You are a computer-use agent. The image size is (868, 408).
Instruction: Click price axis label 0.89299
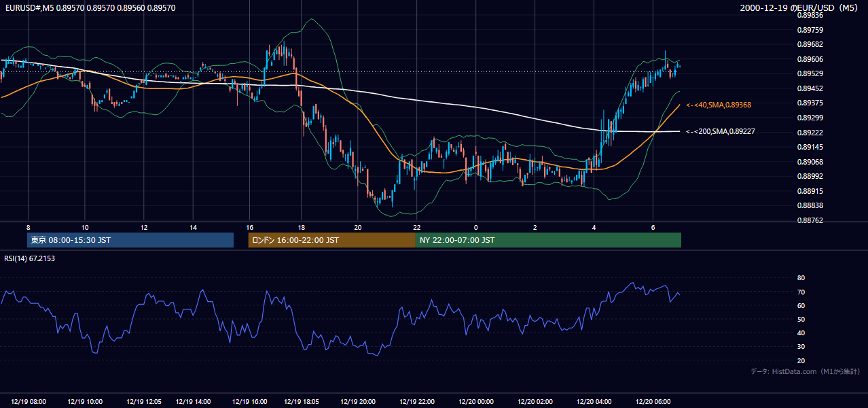click(810, 118)
